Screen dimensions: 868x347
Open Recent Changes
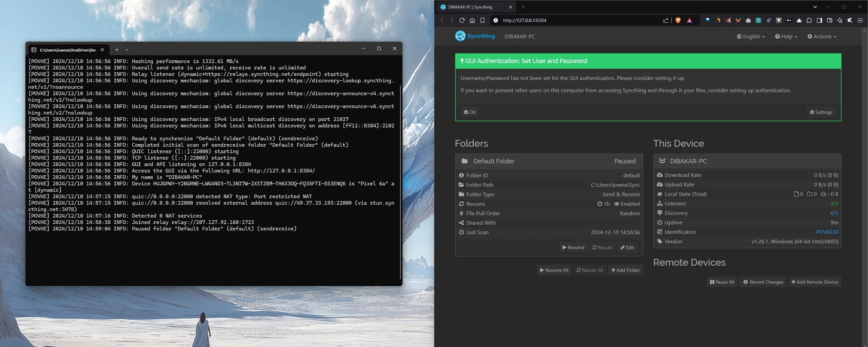[x=763, y=282]
